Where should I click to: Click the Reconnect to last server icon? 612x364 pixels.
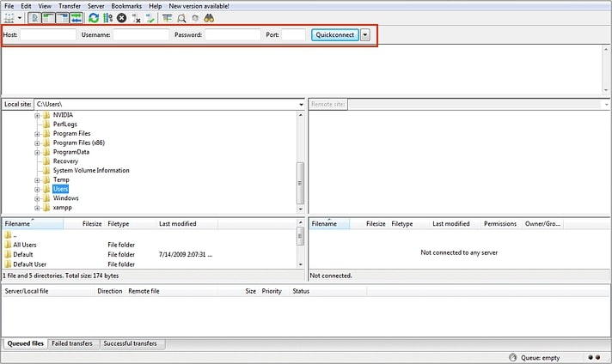150,18
